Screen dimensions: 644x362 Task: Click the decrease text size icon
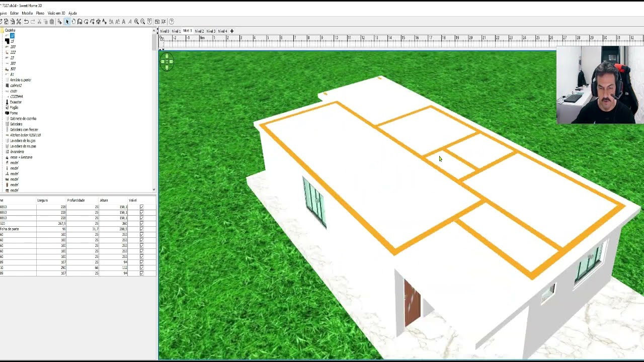click(117, 22)
